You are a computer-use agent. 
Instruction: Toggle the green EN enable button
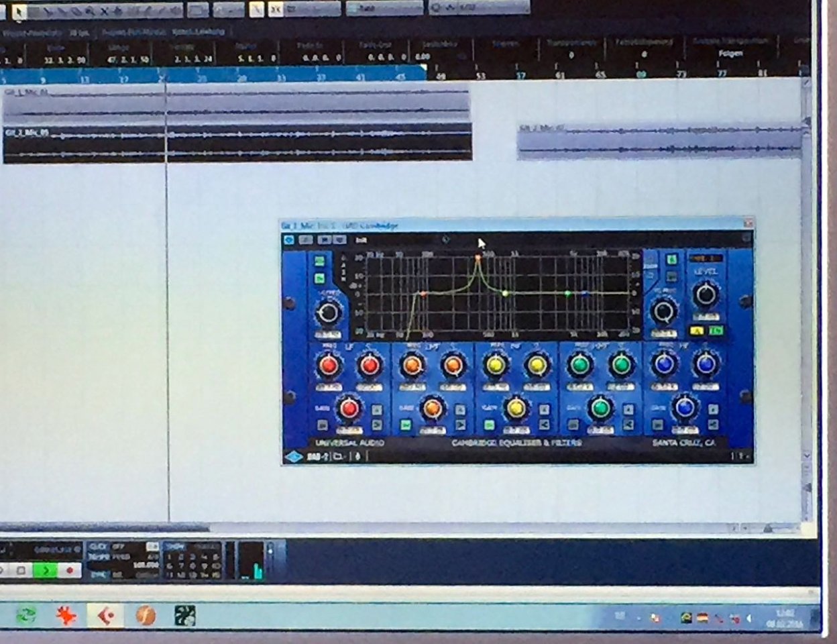(717, 330)
